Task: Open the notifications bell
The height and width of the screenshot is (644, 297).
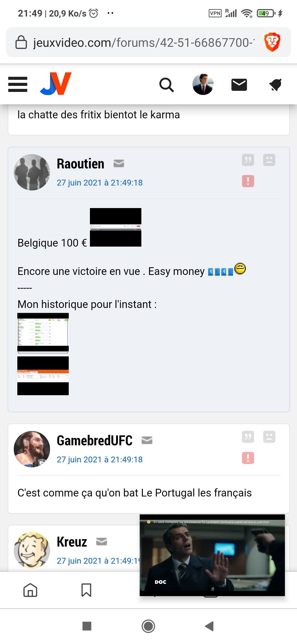Action: coord(275,84)
